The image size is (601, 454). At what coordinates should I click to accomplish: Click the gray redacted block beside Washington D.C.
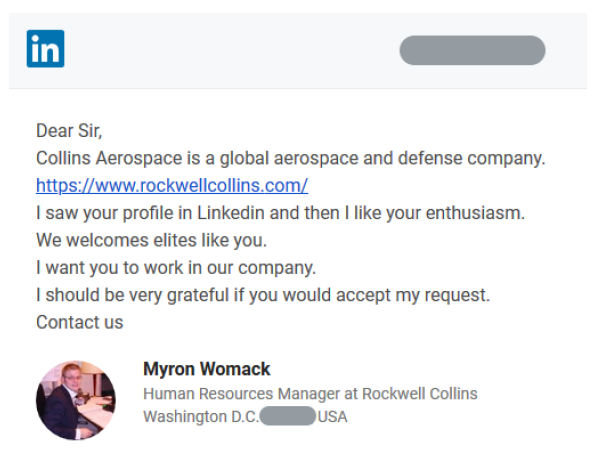tap(287, 416)
